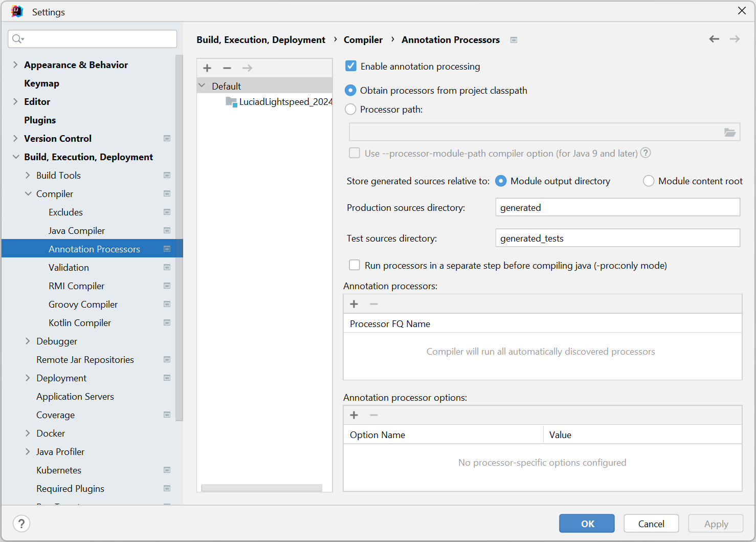Toggle Use --processor-module-path compiler option
Viewport: 756px width, 542px height.
click(354, 153)
